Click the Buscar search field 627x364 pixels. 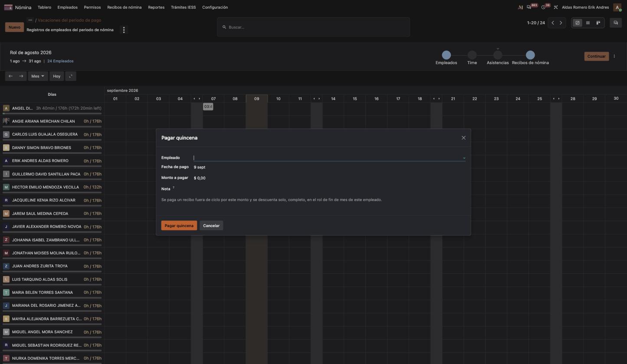click(313, 27)
